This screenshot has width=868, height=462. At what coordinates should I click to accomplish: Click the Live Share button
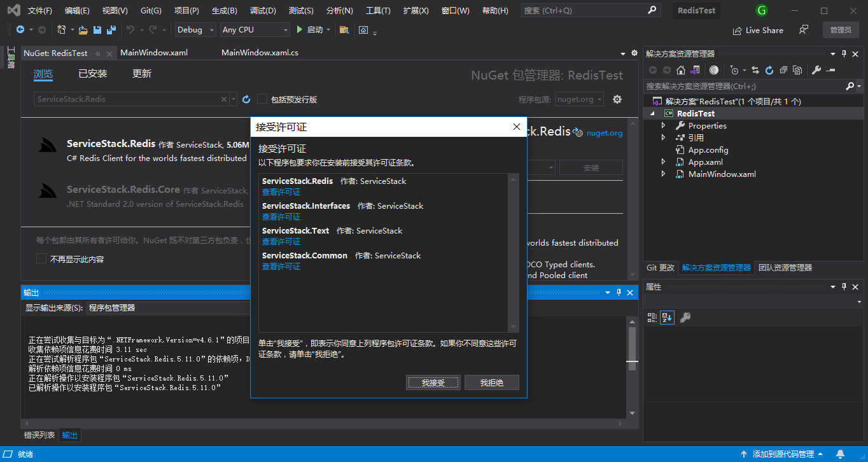[758, 30]
